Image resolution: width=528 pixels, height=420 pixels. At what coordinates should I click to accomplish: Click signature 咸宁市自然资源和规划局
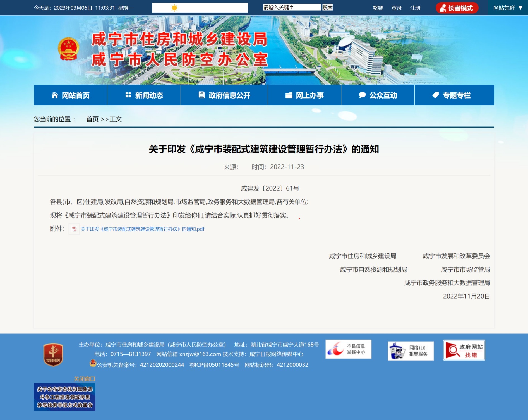373,270
